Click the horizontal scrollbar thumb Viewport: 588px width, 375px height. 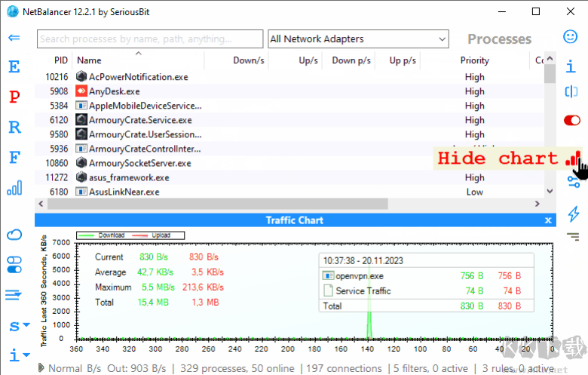[218, 204]
